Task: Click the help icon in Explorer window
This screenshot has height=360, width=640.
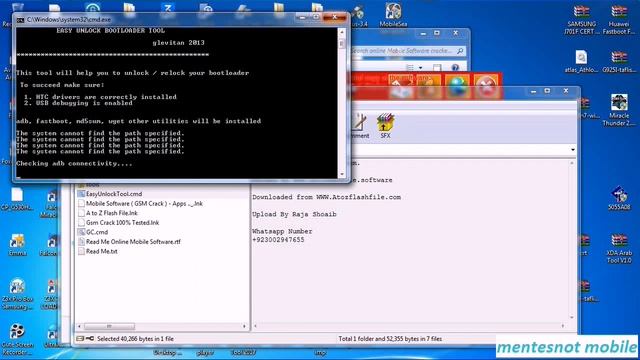Action: point(455,67)
